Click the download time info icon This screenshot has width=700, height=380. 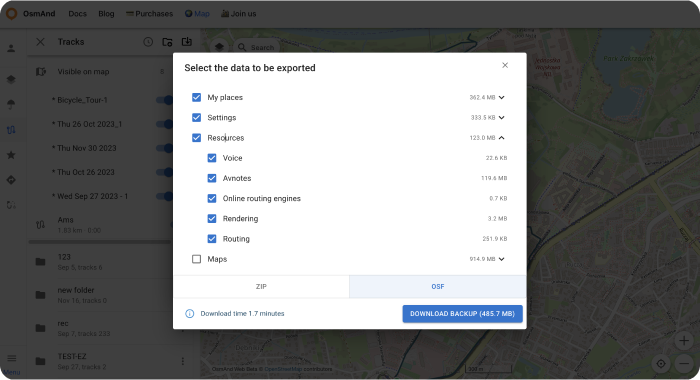click(x=190, y=313)
